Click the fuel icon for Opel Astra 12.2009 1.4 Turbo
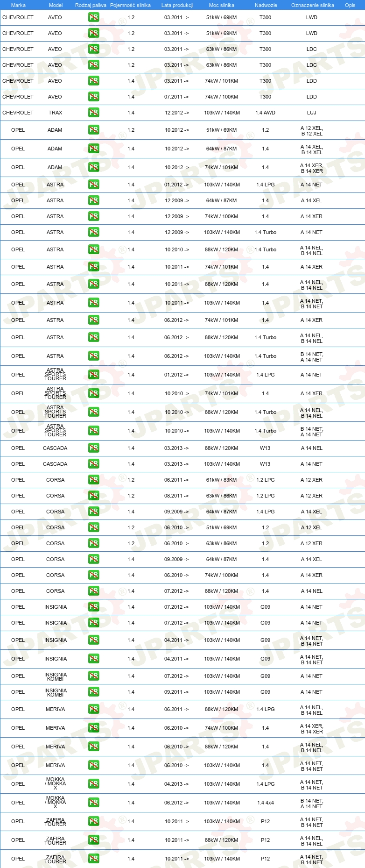The width and height of the screenshot is (365, 868). coord(94,232)
